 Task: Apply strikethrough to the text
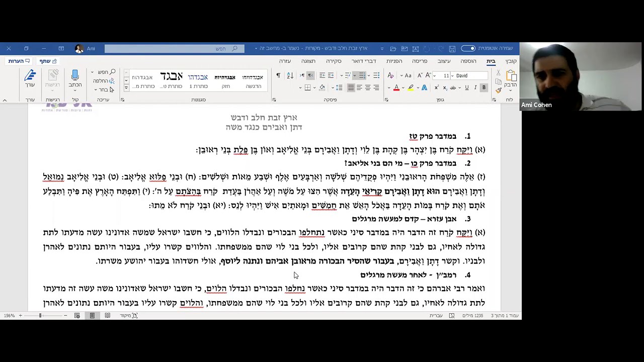coord(453,87)
